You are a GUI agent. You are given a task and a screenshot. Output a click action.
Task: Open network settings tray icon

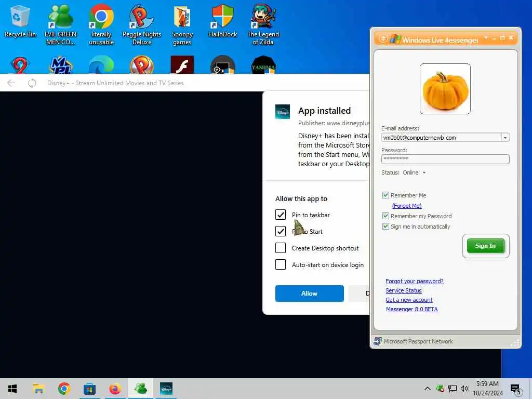(x=453, y=389)
